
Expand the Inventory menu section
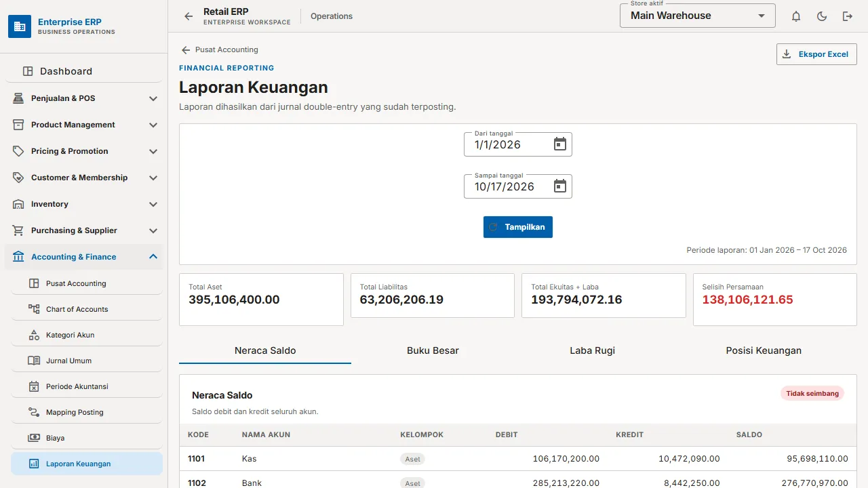[84, 204]
